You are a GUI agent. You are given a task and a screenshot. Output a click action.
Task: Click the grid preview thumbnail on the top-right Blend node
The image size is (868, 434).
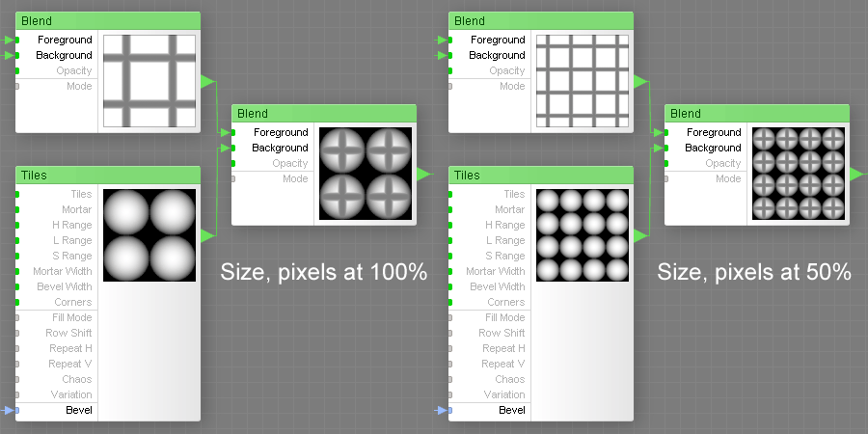582,82
